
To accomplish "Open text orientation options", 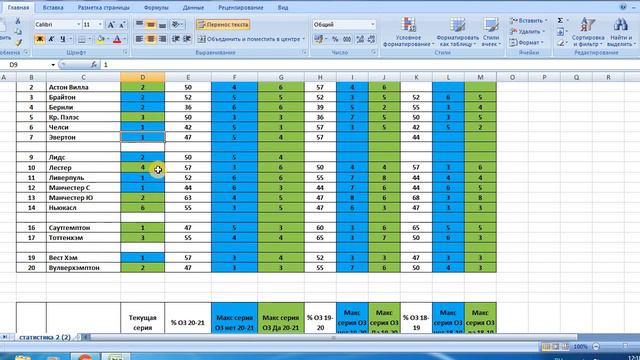I will [176, 25].
